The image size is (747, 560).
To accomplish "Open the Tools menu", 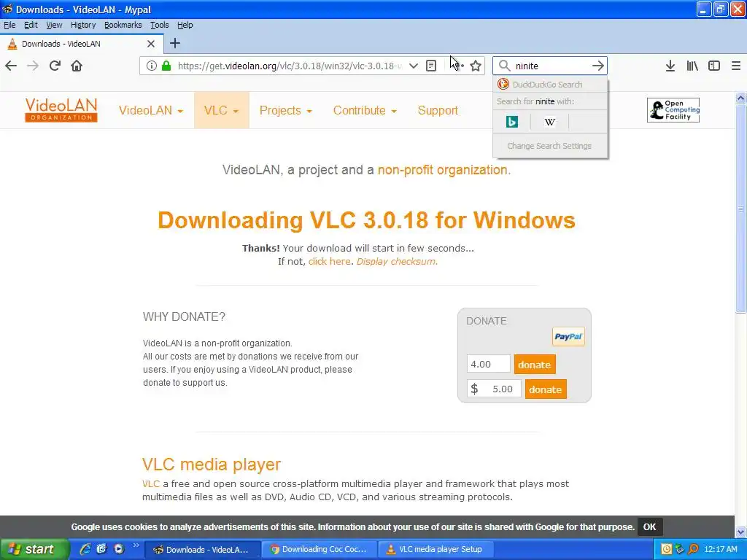I will [160, 25].
